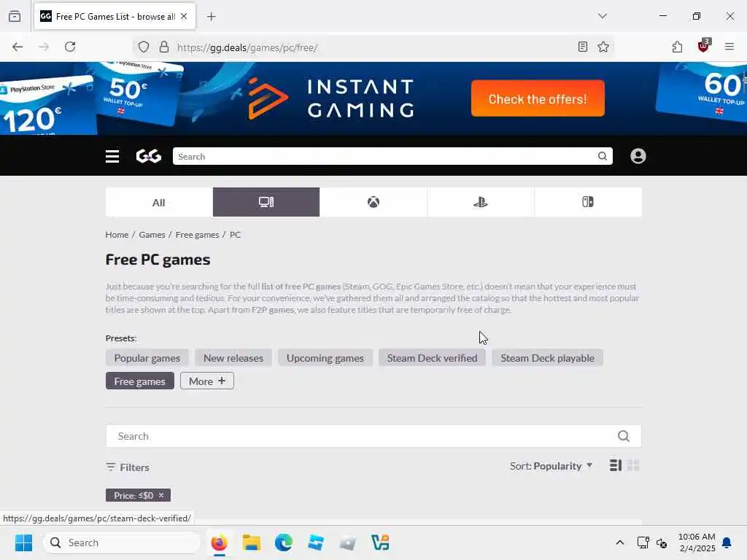Select the Nintendo Switch platform tab
747x560 pixels.
588,202
